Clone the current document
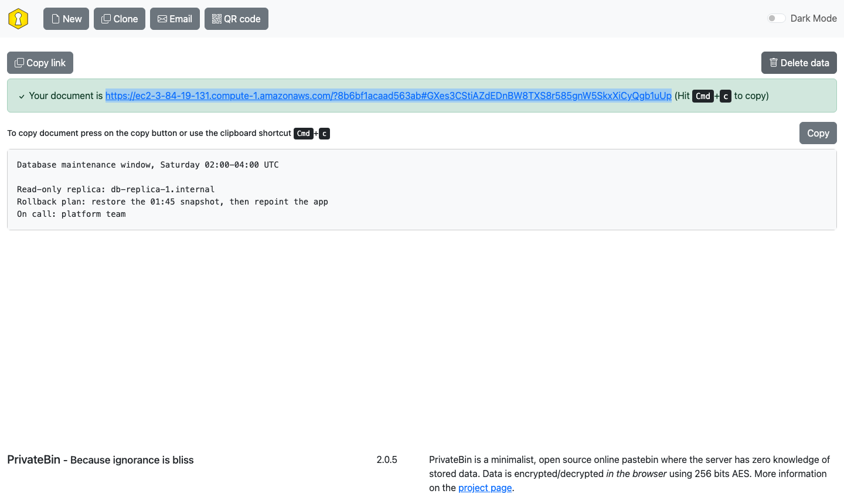Viewport: 844px width, 504px height. [120, 19]
